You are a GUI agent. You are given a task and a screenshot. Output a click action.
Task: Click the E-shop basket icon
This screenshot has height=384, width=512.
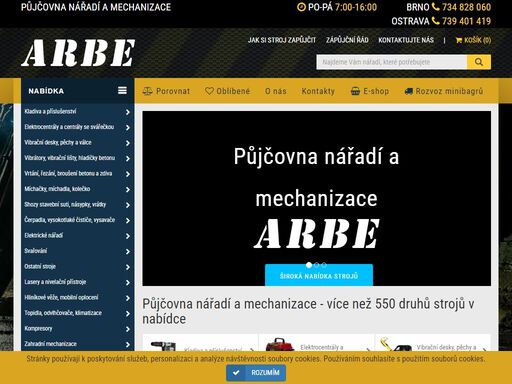coord(355,91)
